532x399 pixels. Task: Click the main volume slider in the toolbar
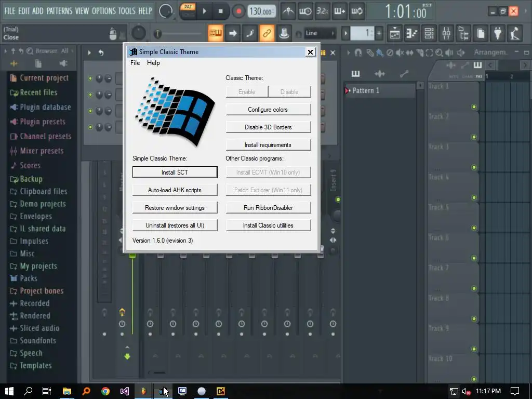pyautogui.click(x=179, y=34)
